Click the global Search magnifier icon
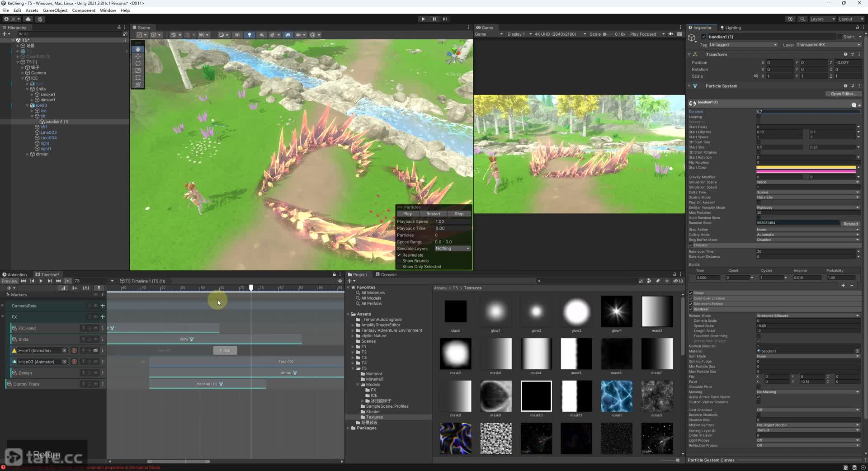The image size is (868, 471). pyautogui.click(x=802, y=19)
